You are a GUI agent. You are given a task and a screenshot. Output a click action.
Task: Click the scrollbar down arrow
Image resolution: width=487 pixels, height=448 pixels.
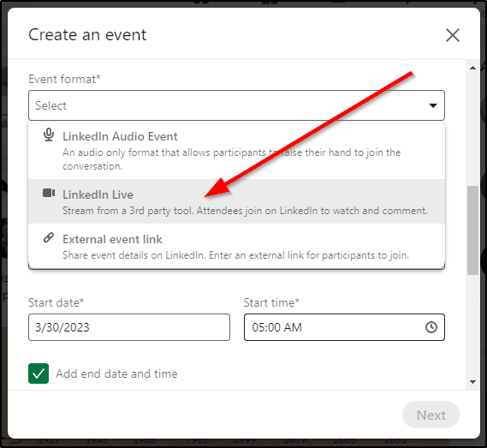point(472,382)
